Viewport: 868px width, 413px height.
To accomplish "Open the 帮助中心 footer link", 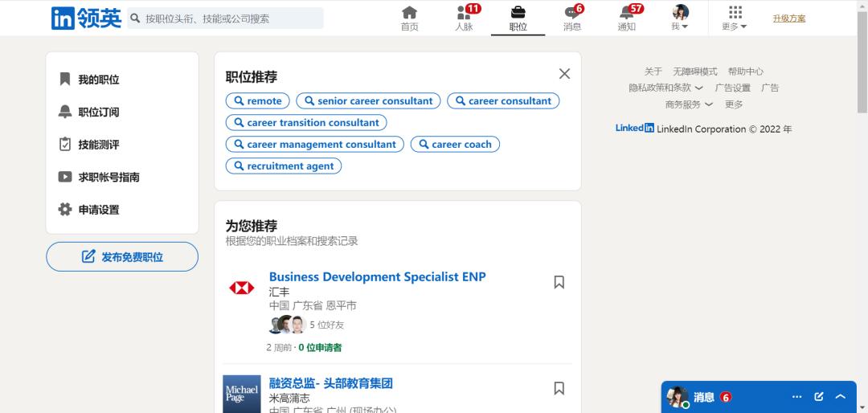I will (x=746, y=72).
